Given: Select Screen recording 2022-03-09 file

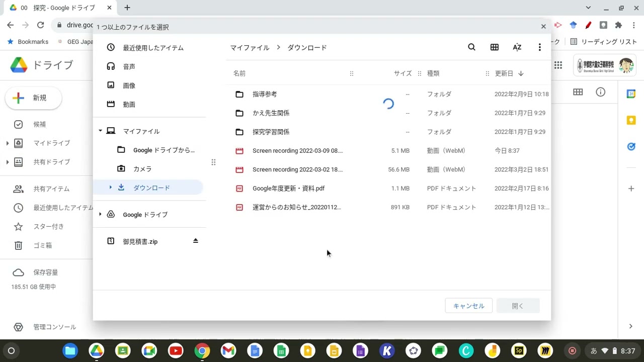Looking at the screenshot, I should pos(388,151).
